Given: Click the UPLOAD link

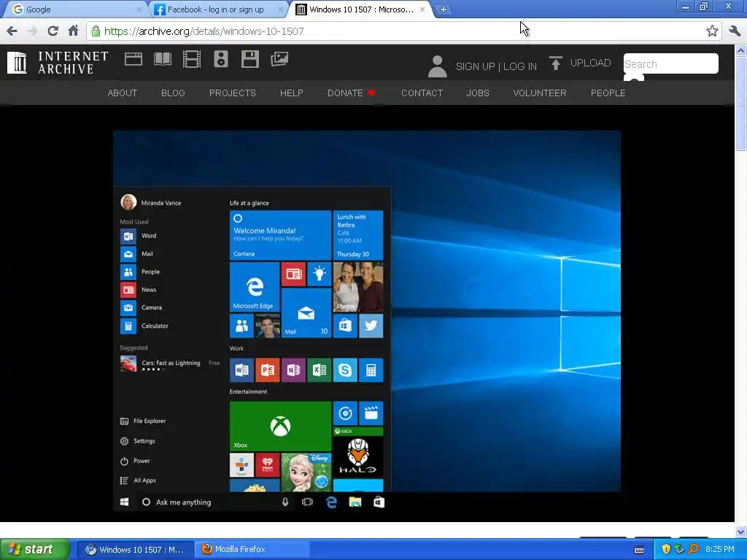Looking at the screenshot, I should (590, 63).
